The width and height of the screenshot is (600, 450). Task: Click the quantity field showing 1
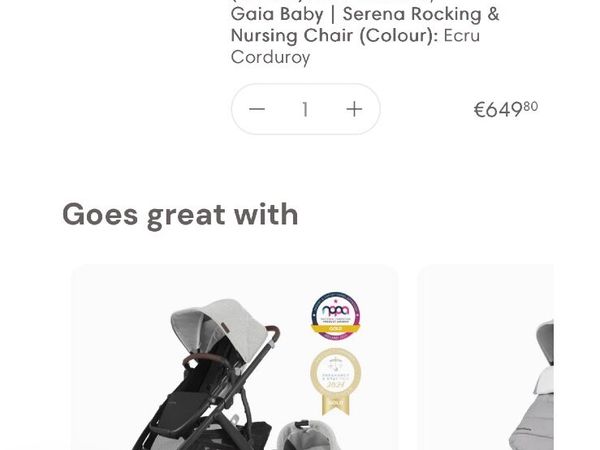tap(305, 109)
